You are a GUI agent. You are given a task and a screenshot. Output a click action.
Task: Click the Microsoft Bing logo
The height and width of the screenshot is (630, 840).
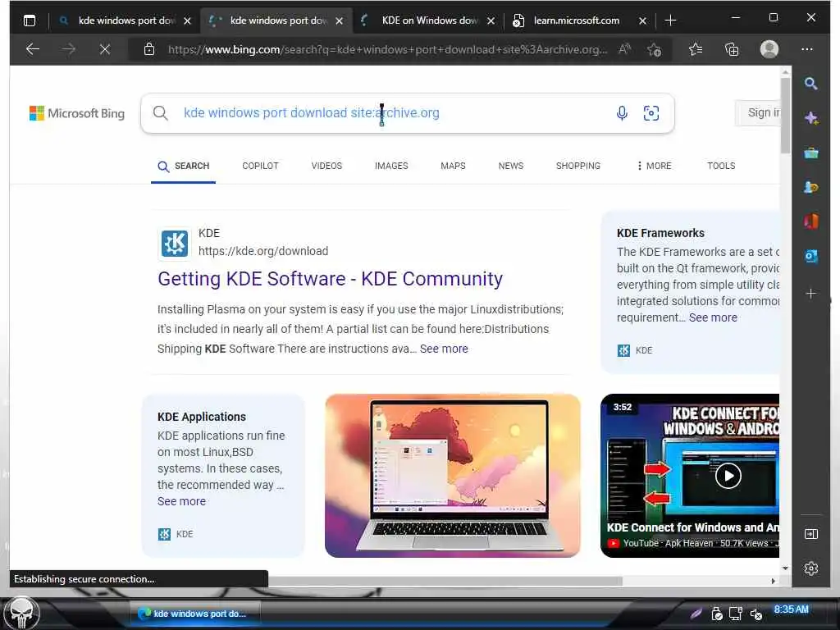click(76, 113)
